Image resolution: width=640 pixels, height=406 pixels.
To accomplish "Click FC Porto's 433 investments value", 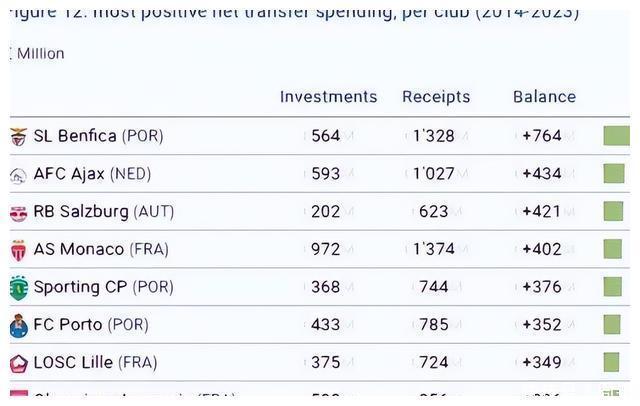I will point(326,325).
